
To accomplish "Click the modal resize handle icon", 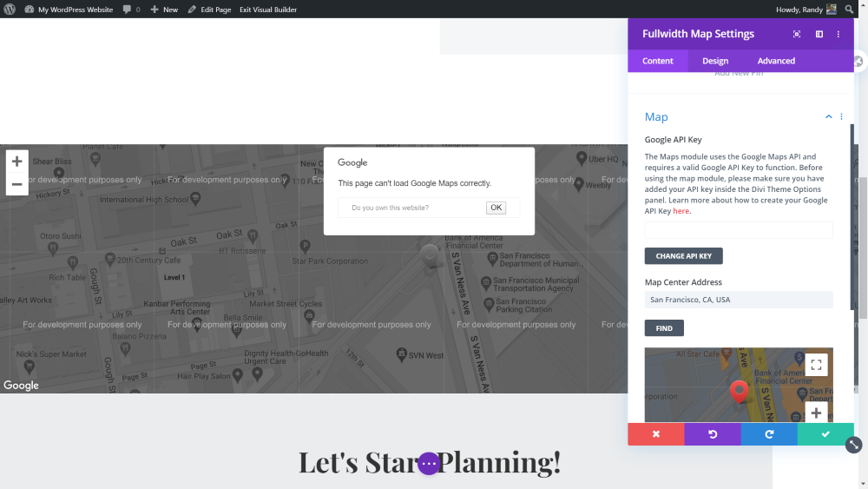I will click(x=853, y=445).
